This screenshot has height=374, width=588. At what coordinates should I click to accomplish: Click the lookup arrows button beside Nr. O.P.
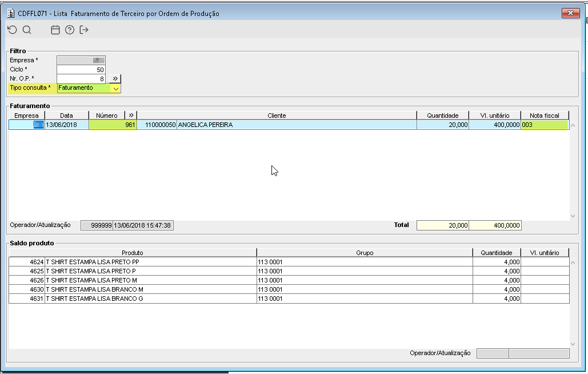115,79
